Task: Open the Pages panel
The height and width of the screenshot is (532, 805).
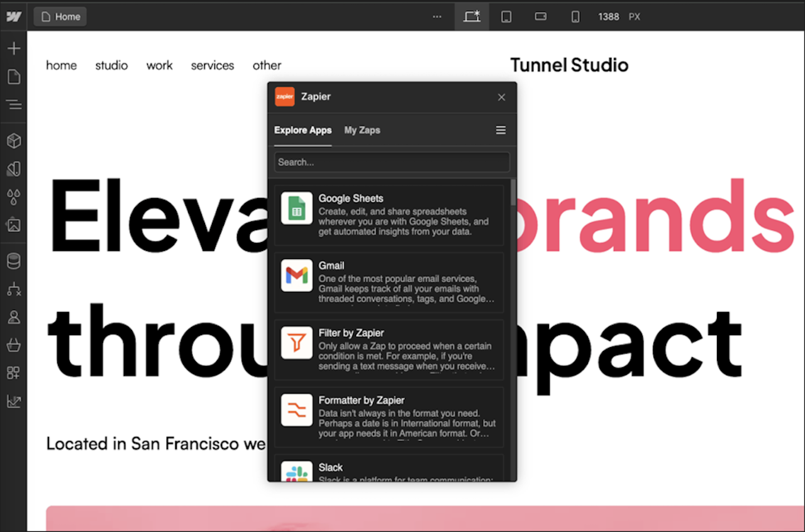Action: [14, 76]
